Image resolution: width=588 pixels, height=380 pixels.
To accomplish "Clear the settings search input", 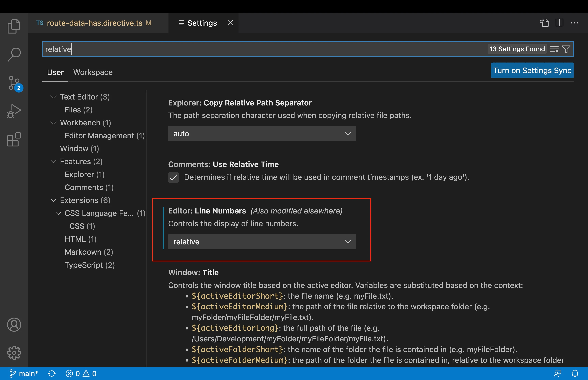I will pos(554,49).
